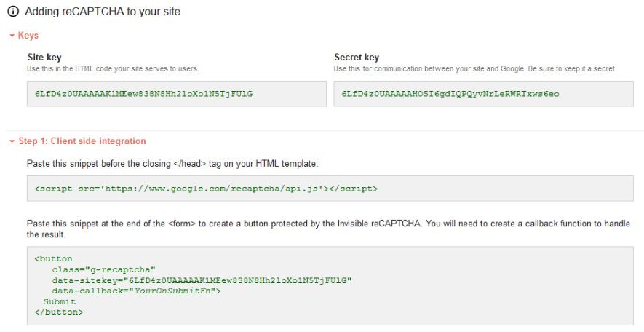
Task: Click the class="g-recaptcha" code line
Action: [103, 269]
